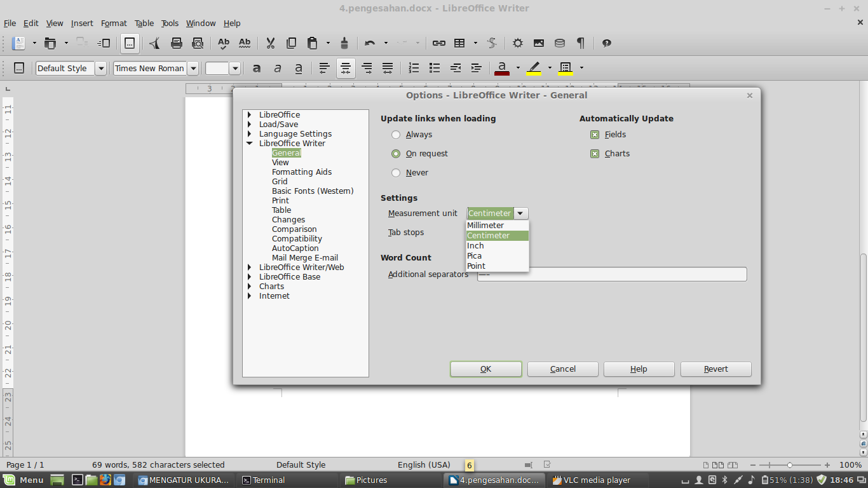Choose Point from unit list
This screenshot has width=868, height=488.
pos(498,266)
